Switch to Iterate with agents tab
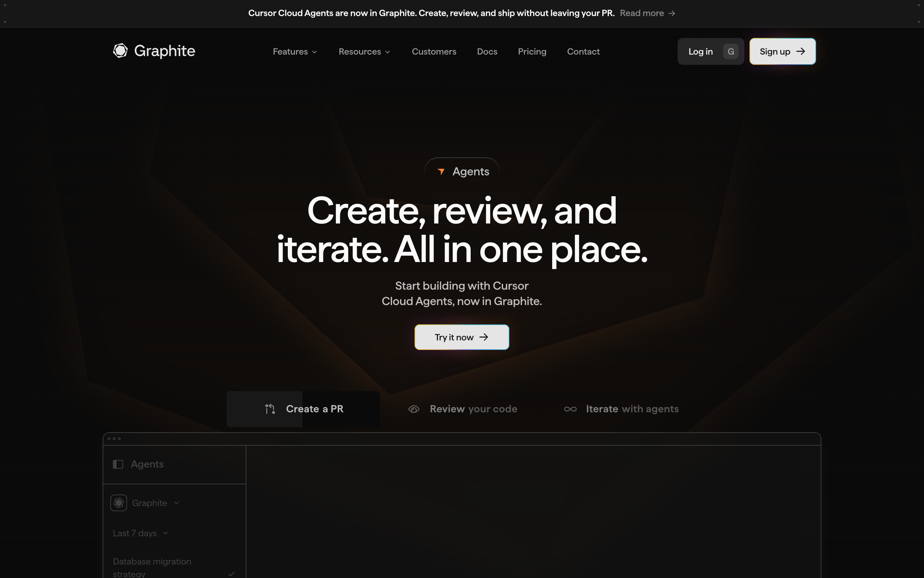The width and height of the screenshot is (924, 578). (x=621, y=409)
